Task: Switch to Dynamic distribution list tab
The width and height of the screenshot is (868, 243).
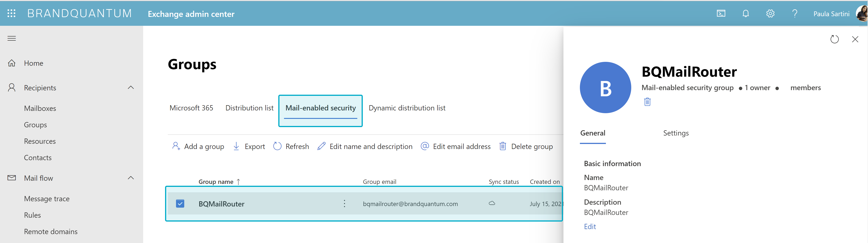Action: pyautogui.click(x=407, y=108)
